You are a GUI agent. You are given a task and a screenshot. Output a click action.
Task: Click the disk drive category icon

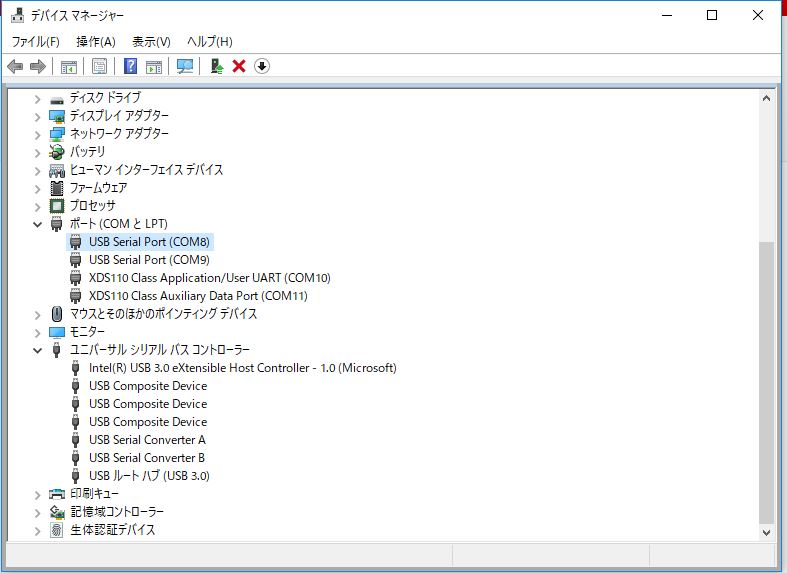(x=57, y=99)
